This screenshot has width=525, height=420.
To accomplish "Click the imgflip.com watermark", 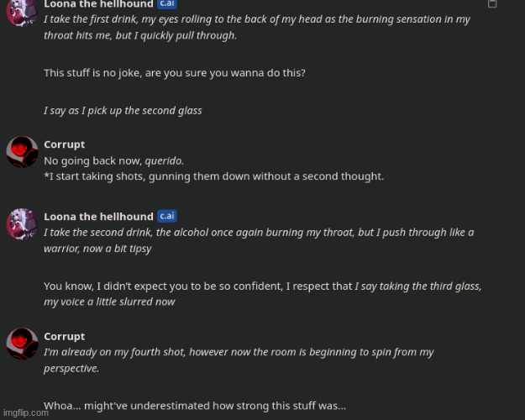I will point(26,413).
